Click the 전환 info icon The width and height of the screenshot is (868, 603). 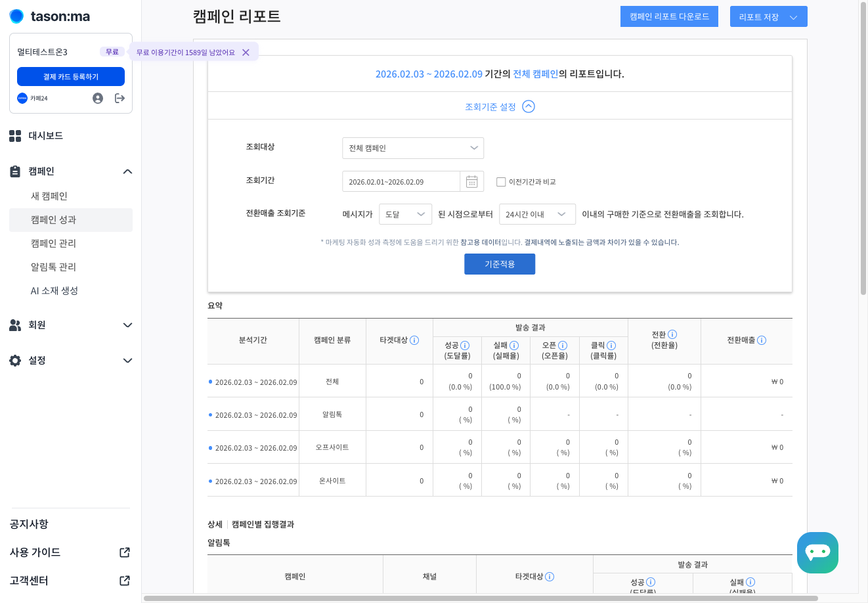tap(672, 334)
